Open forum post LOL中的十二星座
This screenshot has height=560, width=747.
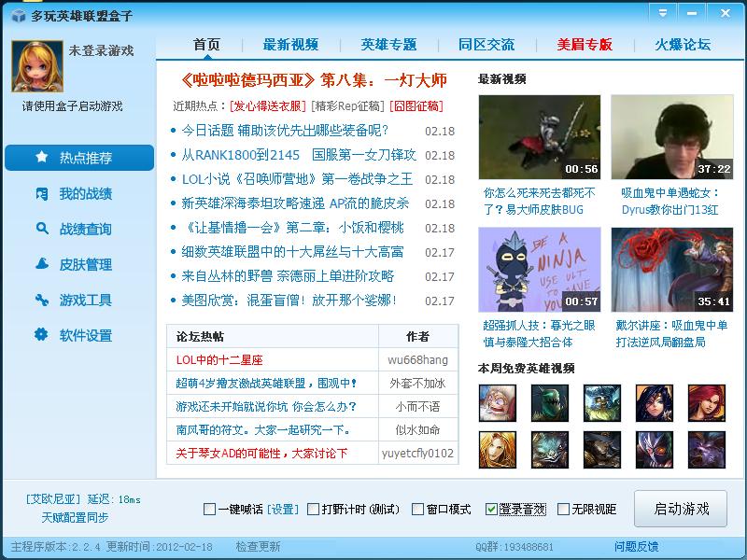[x=219, y=359]
